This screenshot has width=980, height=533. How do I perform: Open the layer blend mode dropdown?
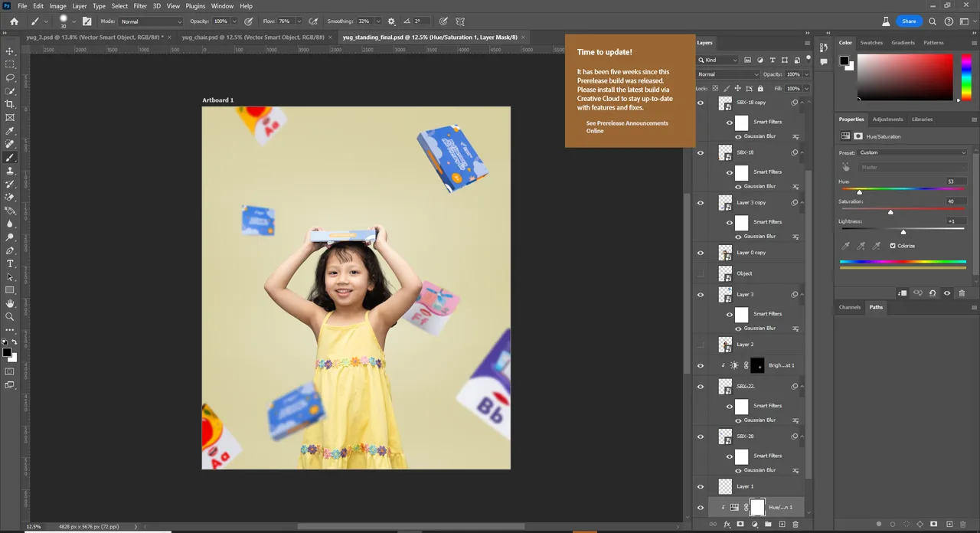click(727, 74)
